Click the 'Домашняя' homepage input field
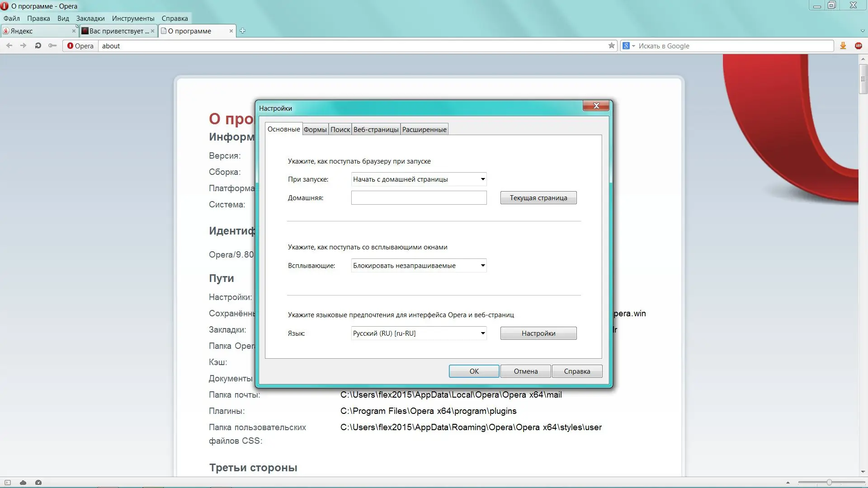 pyautogui.click(x=419, y=198)
